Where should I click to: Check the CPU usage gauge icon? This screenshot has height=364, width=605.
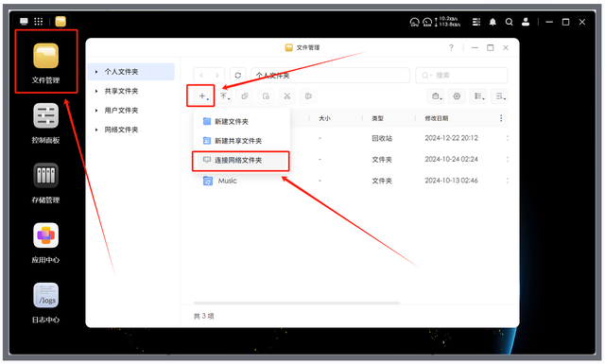click(414, 22)
